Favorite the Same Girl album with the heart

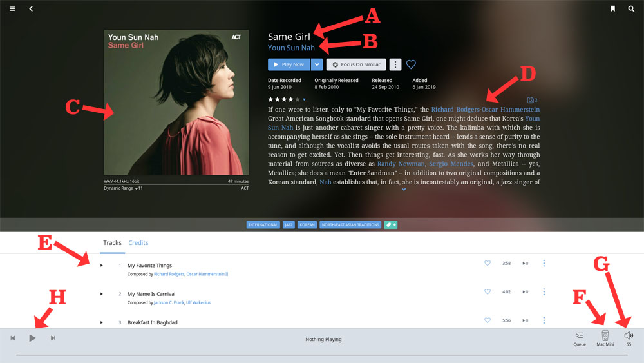411,64
